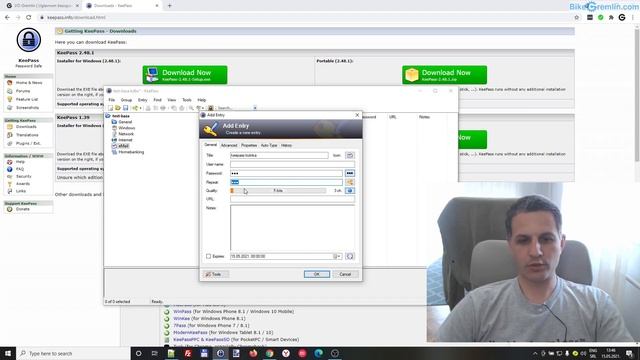Open the quick search box dropdown arrow
Image resolution: width=640 pixels, height=360 pixels.
click(255, 108)
